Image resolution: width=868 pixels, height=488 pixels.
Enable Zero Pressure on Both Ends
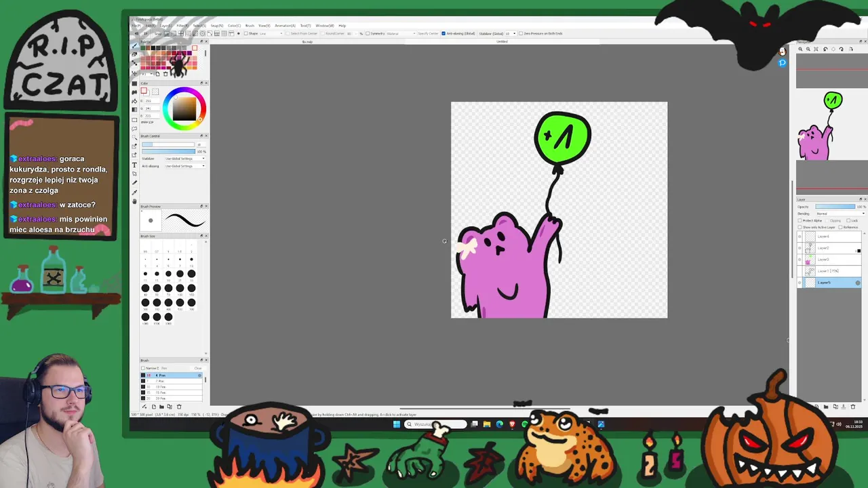(x=521, y=33)
